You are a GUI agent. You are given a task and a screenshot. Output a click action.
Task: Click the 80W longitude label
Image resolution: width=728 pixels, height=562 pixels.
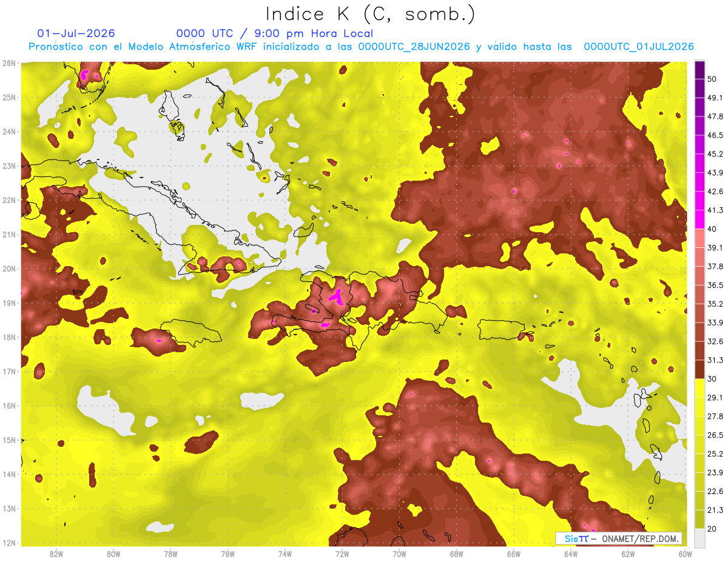point(113,554)
